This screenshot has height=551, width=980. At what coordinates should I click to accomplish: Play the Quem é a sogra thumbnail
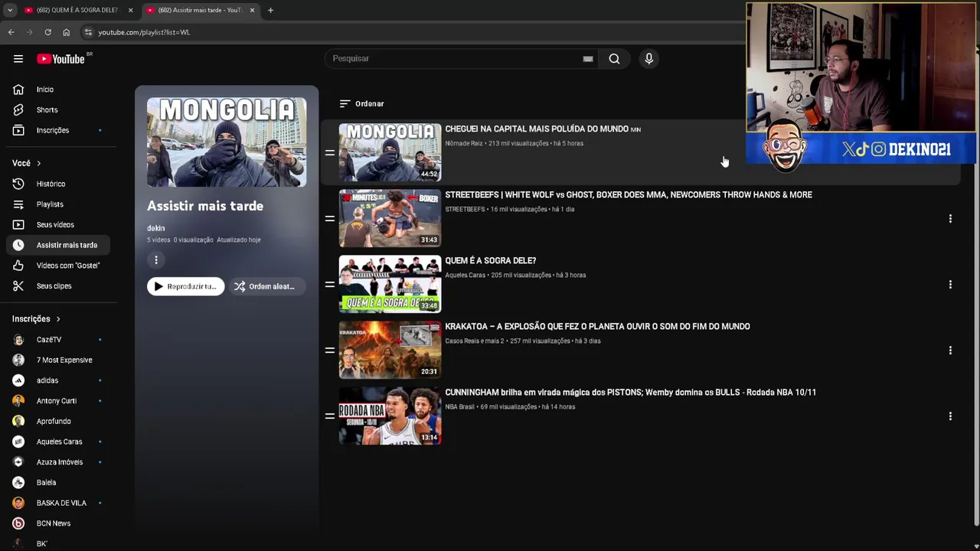[x=390, y=284]
